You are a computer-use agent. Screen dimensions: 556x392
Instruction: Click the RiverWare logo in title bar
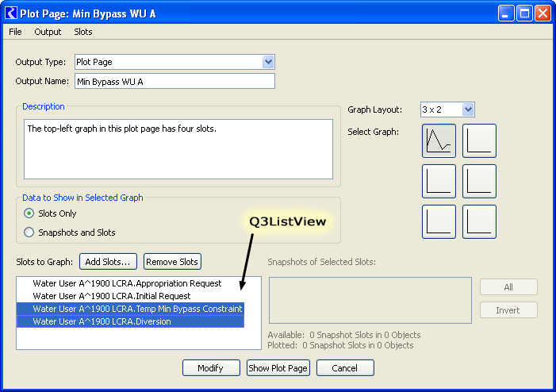[11, 13]
